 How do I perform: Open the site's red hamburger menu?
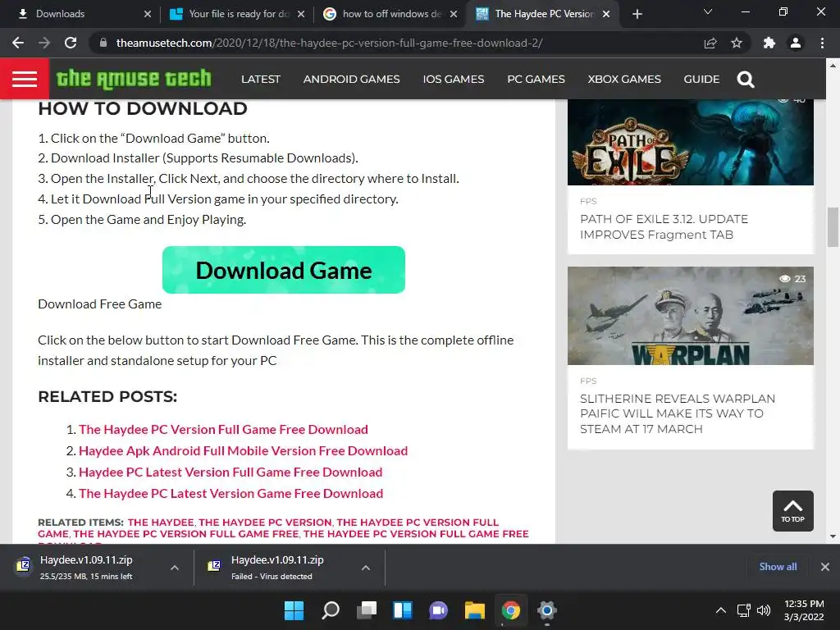tap(25, 80)
